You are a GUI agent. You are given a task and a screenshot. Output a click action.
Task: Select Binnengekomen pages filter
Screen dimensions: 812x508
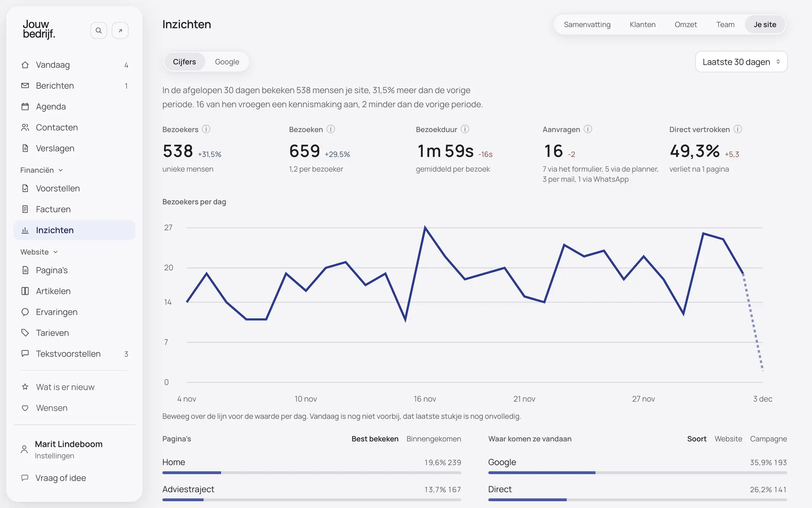click(x=434, y=439)
